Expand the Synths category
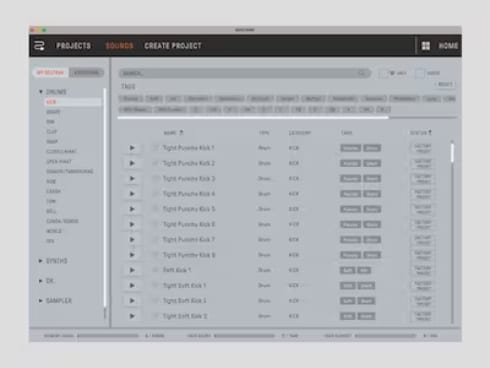Screen dimensions: 490x368 tap(41, 261)
